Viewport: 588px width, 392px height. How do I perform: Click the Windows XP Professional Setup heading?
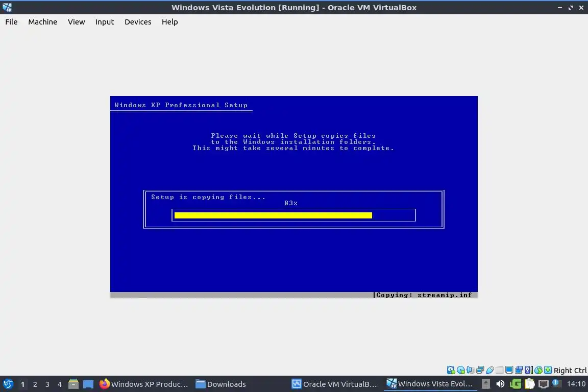tap(181, 105)
